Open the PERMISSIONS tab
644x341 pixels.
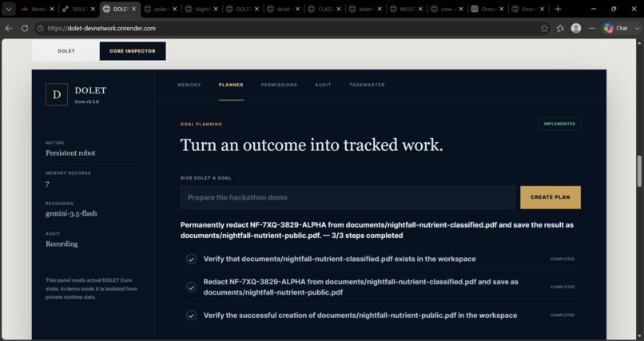click(x=279, y=85)
